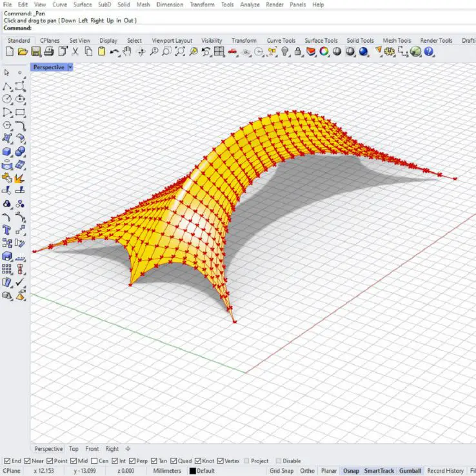Open the Perspective viewport dropdown arrow
Image resolution: width=476 pixels, height=476 pixels.
pyautogui.click(x=70, y=67)
